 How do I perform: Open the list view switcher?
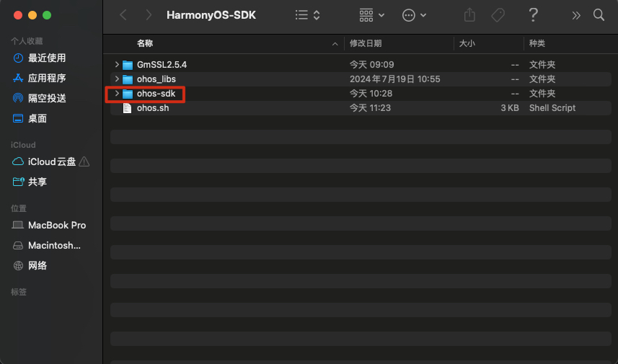tap(307, 15)
